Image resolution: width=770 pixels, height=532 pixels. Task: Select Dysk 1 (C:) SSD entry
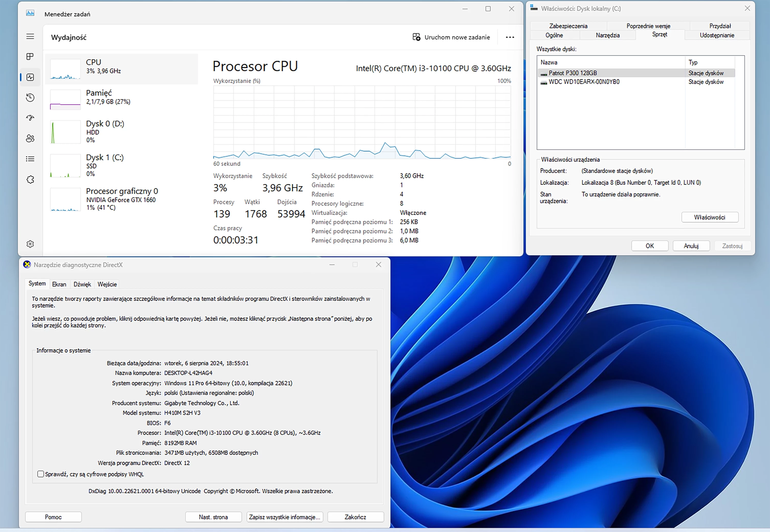[x=122, y=166]
